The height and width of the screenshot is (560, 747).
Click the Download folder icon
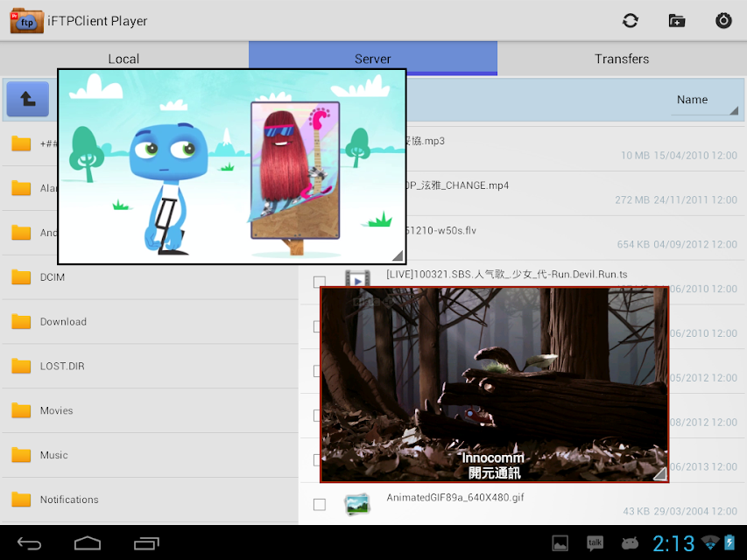[21, 321]
